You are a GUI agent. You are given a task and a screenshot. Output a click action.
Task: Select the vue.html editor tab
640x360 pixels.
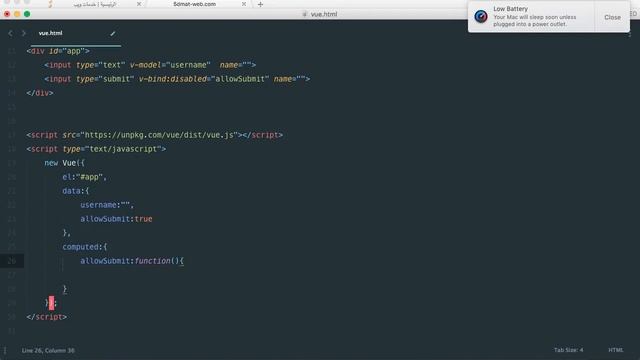[51, 33]
